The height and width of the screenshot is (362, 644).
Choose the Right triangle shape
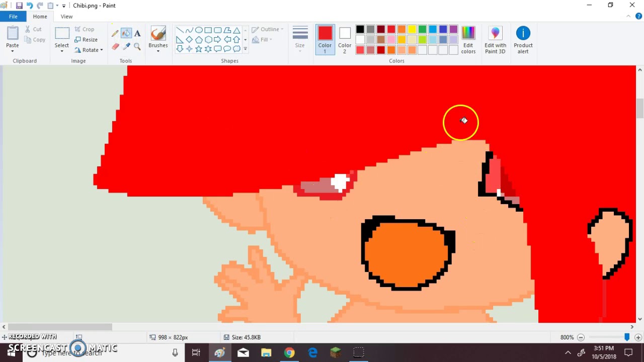coord(180,39)
